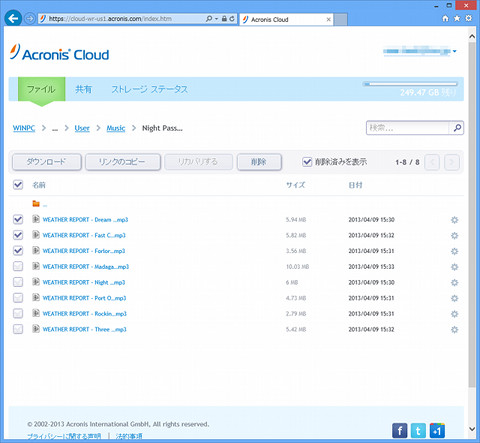This screenshot has width=480, height=443.
Task: Close the Acronis Cloud browser tab
Action: click(x=328, y=19)
